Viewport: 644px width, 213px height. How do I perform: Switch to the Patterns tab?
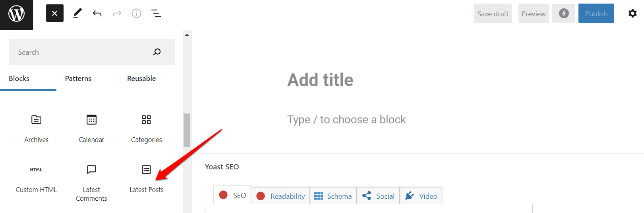click(78, 79)
